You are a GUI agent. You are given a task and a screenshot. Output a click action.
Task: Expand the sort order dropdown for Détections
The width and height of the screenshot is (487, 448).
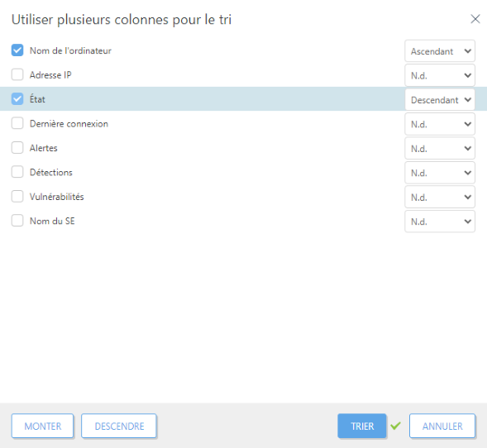(440, 173)
